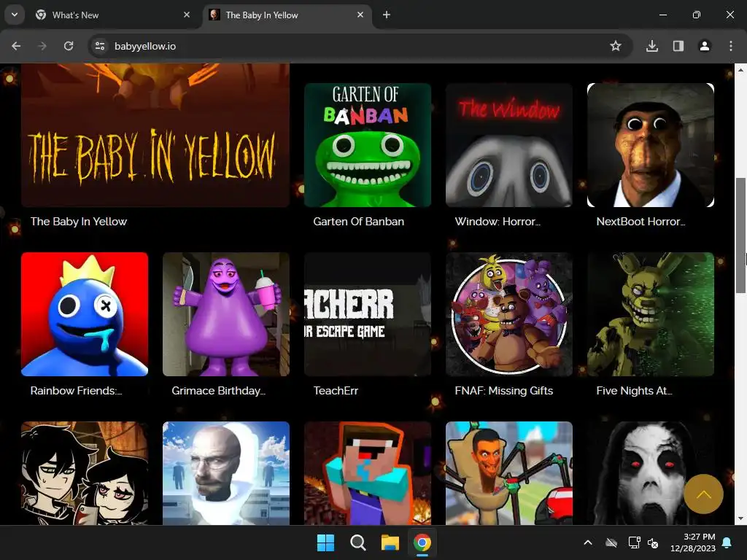Click the forward navigation arrow
Image resolution: width=747 pixels, height=560 pixels.
click(42, 46)
